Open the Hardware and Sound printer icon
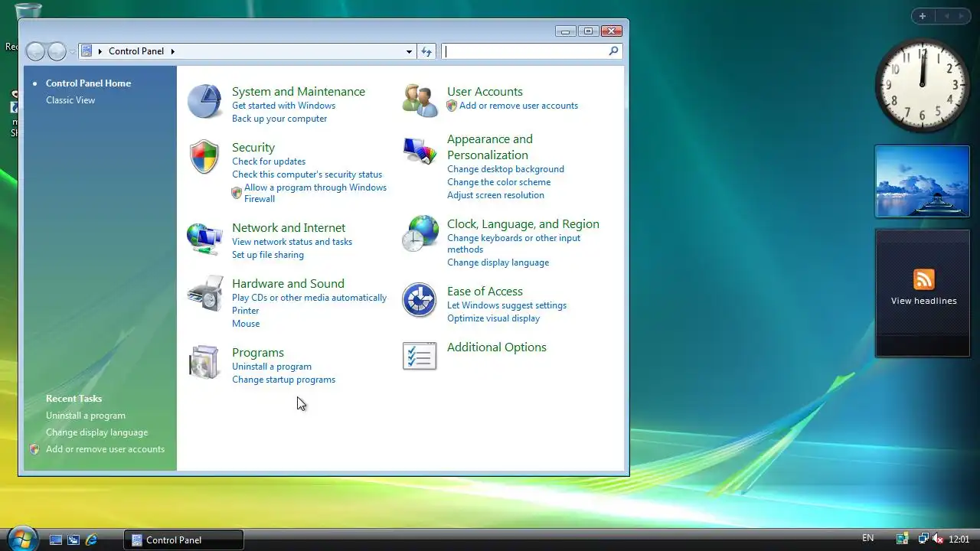This screenshot has width=980, height=551. click(x=204, y=294)
